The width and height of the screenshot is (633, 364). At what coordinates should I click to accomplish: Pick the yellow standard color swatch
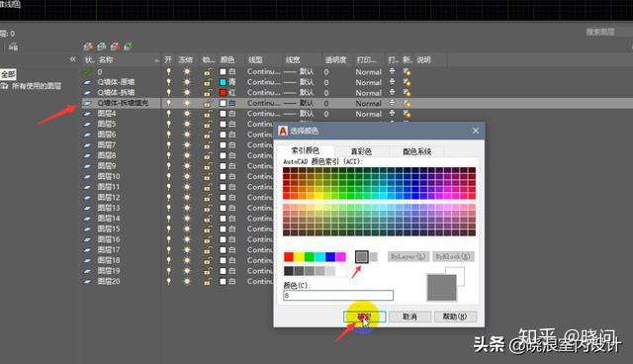299,256
